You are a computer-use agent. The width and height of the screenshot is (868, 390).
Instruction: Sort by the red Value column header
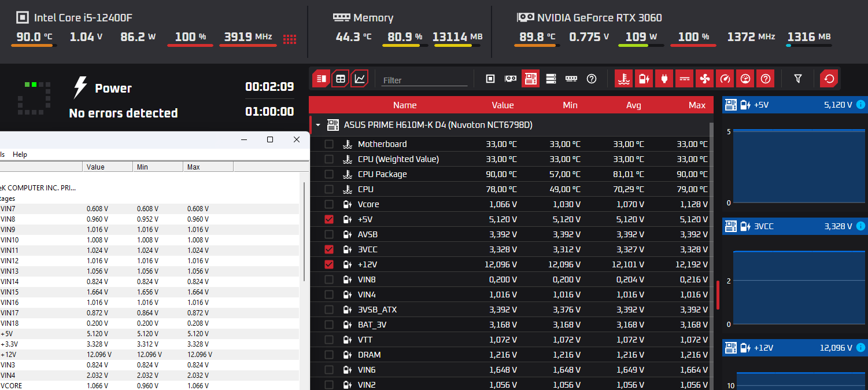[503, 105]
